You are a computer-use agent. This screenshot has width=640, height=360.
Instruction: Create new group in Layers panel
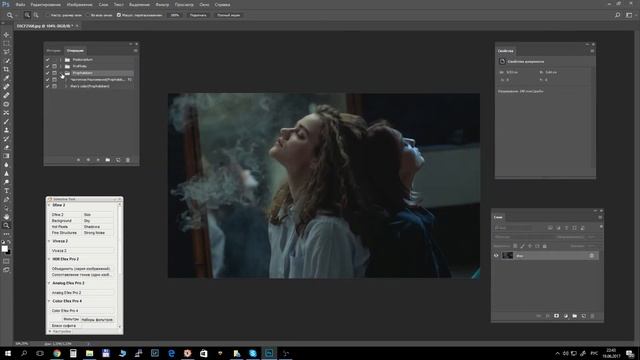(x=575, y=316)
